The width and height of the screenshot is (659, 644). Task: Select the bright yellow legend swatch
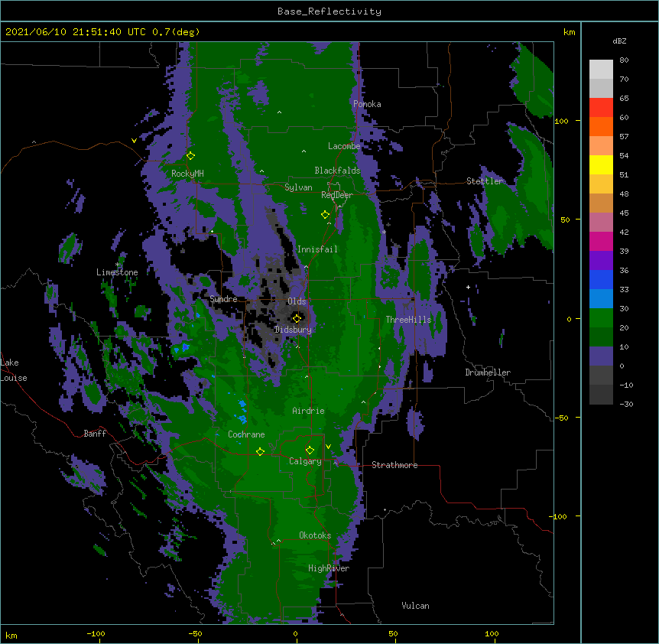pos(601,164)
